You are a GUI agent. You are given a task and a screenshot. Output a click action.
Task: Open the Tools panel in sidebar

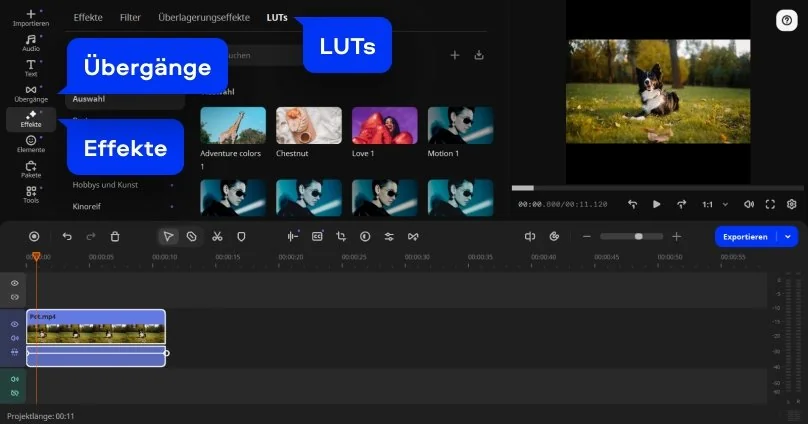coord(31,194)
